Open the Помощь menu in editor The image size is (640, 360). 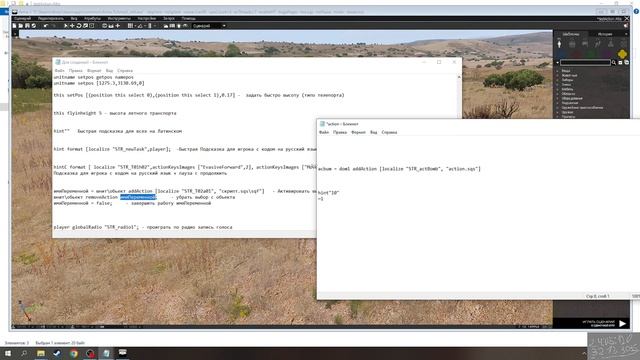(x=189, y=18)
